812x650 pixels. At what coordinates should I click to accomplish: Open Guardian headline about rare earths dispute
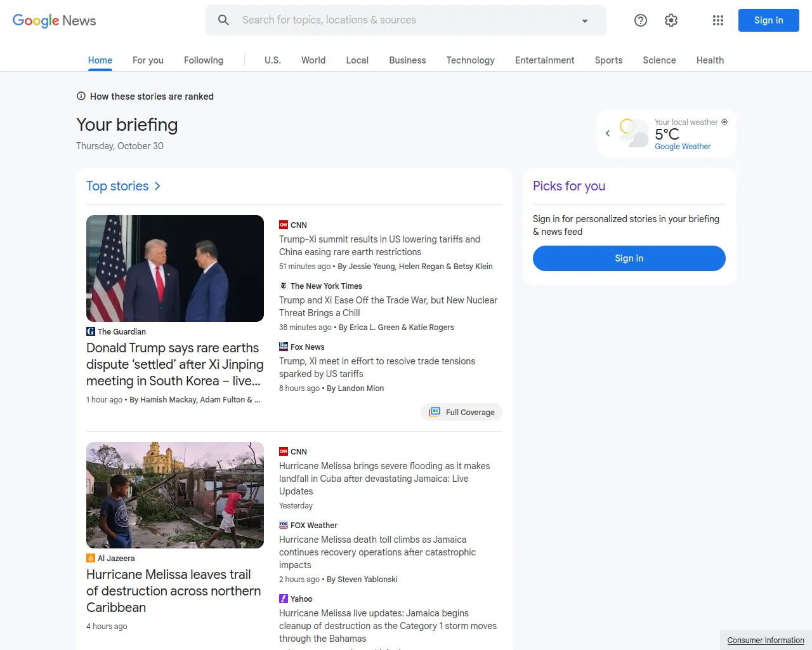point(175,364)
